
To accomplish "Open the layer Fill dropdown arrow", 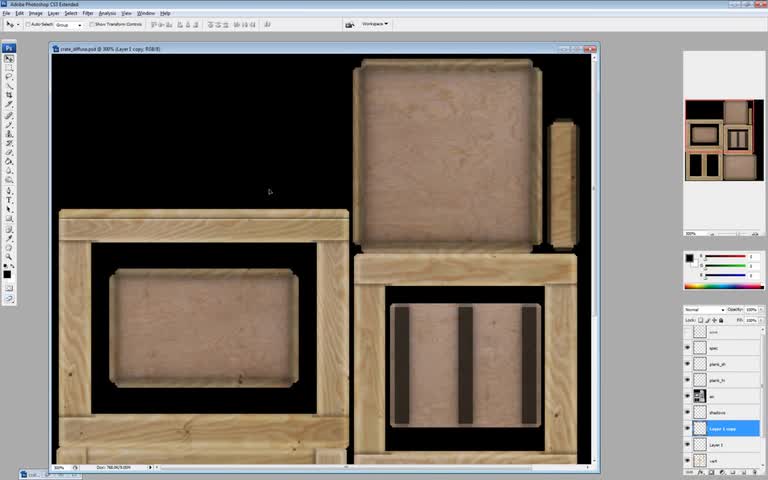I will [x=761, y=320].
